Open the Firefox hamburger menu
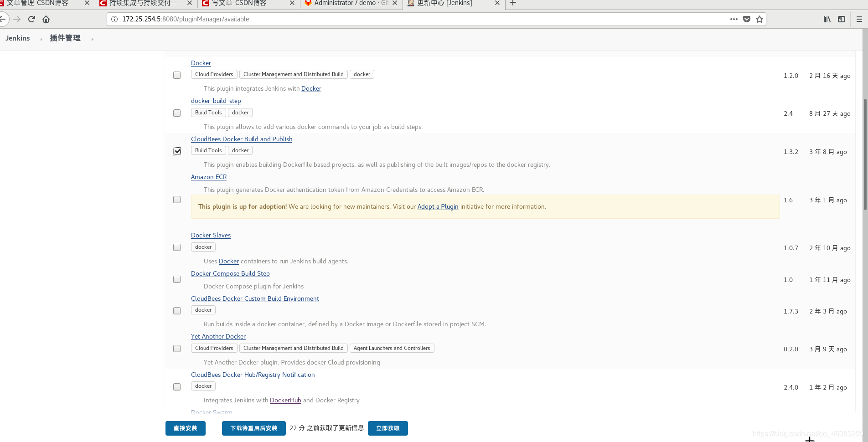This screenshot has height=442, width=868. 859,19
